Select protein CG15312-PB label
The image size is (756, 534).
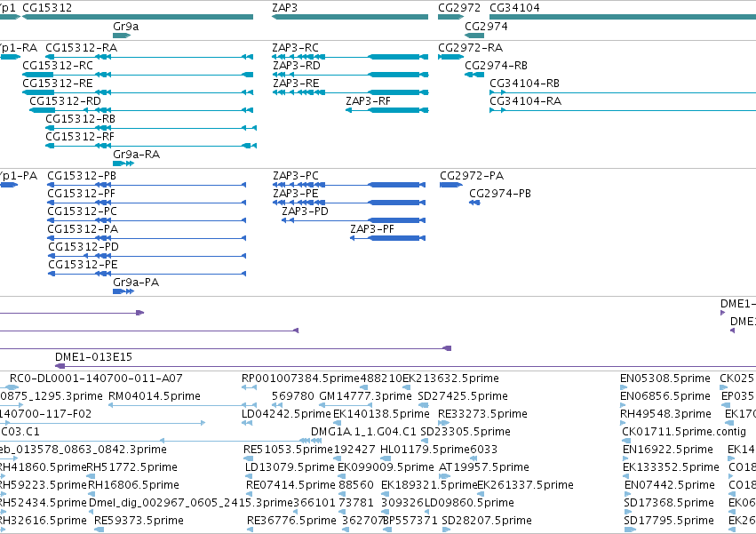(82, 176)
